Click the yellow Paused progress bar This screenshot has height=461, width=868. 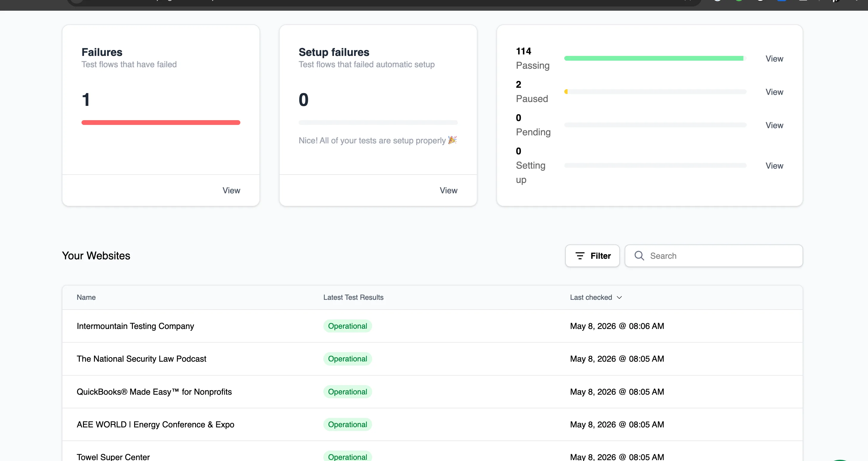click(x=566, y=92)
